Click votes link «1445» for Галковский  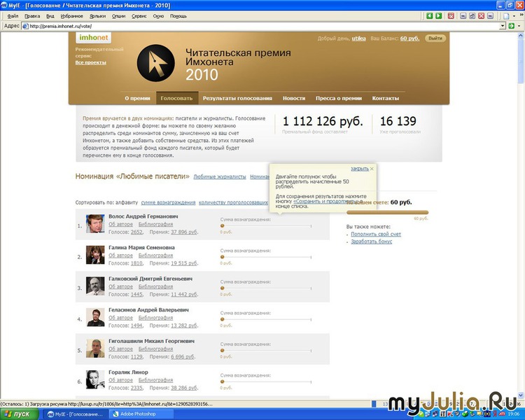[x=136, y=295]
